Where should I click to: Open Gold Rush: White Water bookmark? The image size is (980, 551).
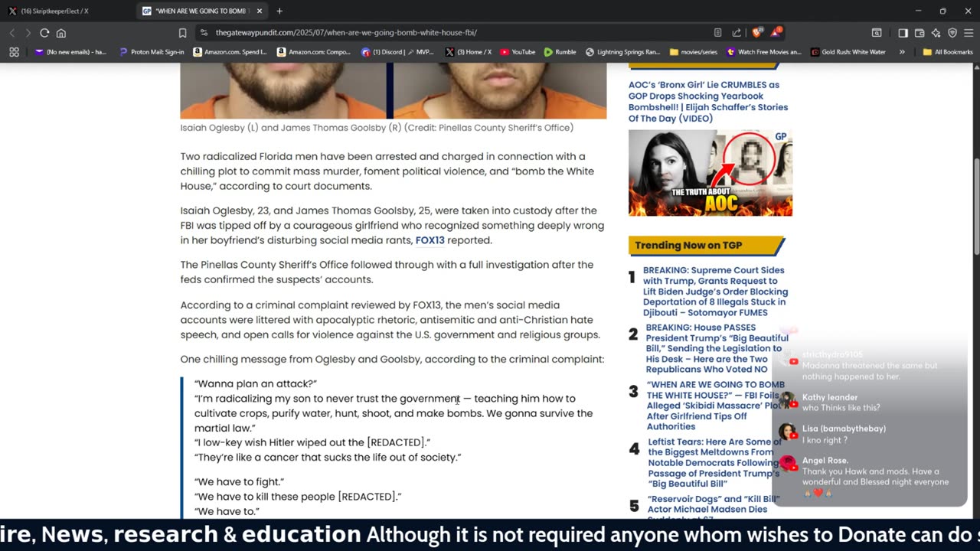tap(848, 52)
